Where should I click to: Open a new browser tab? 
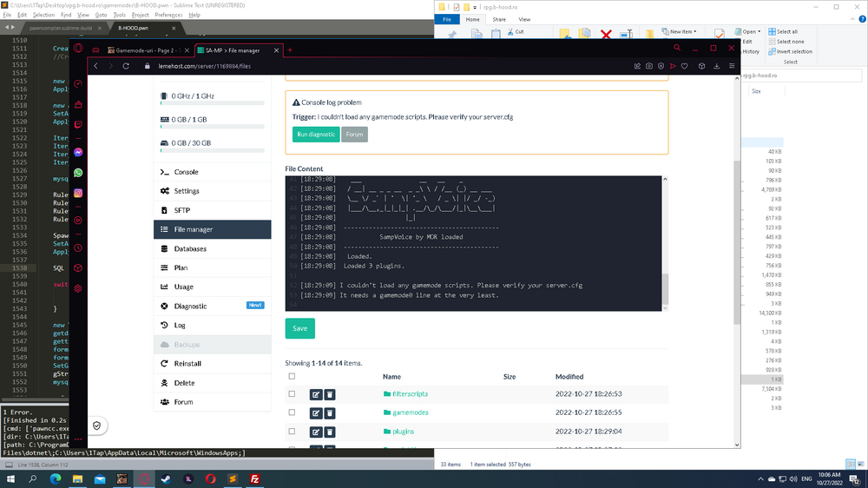pyautogui.click(x=290, y=50)
